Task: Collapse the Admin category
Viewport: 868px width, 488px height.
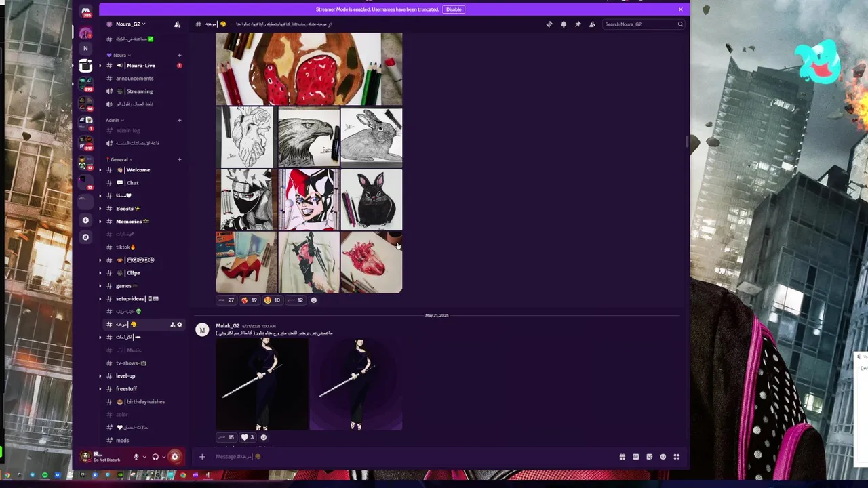Action: click(x=113, y=120)
